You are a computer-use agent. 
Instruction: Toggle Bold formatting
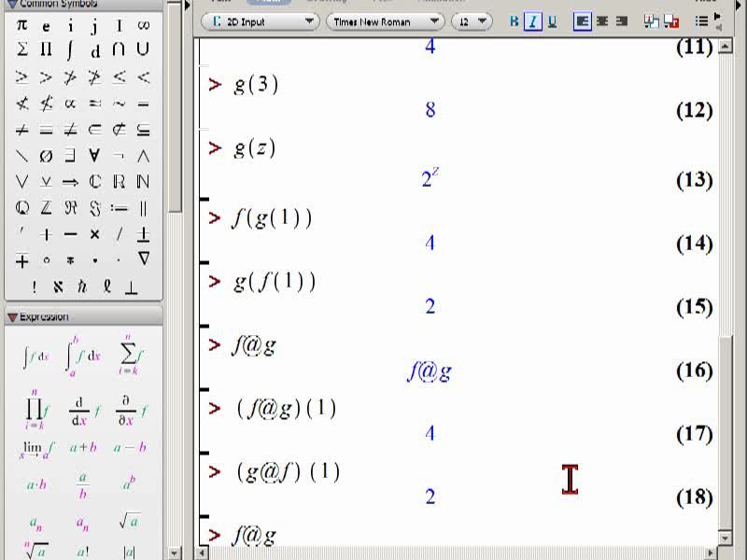pyautogui.click(x=514, y=21)
